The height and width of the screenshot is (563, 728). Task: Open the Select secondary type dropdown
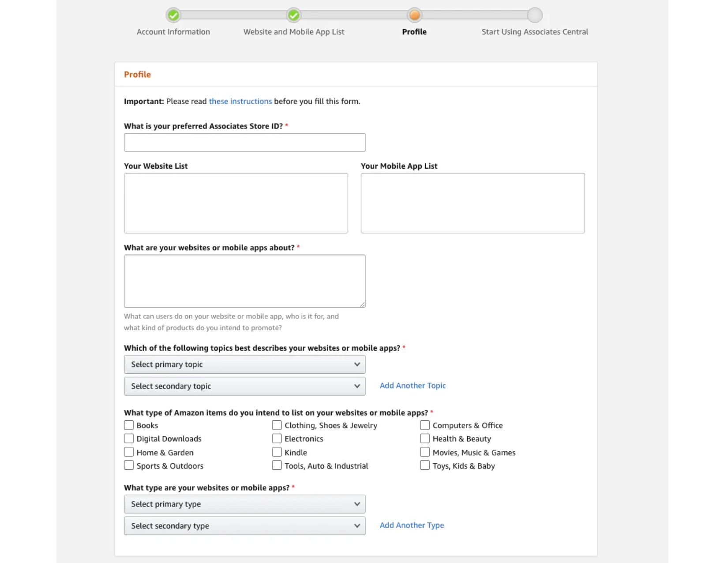[x=244, y=525]
